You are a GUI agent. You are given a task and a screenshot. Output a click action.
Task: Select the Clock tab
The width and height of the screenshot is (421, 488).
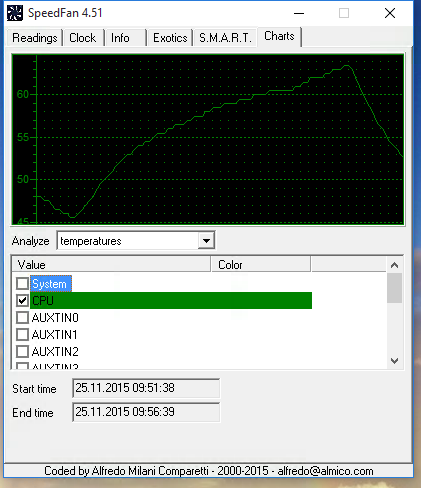[x=83, y=38]
